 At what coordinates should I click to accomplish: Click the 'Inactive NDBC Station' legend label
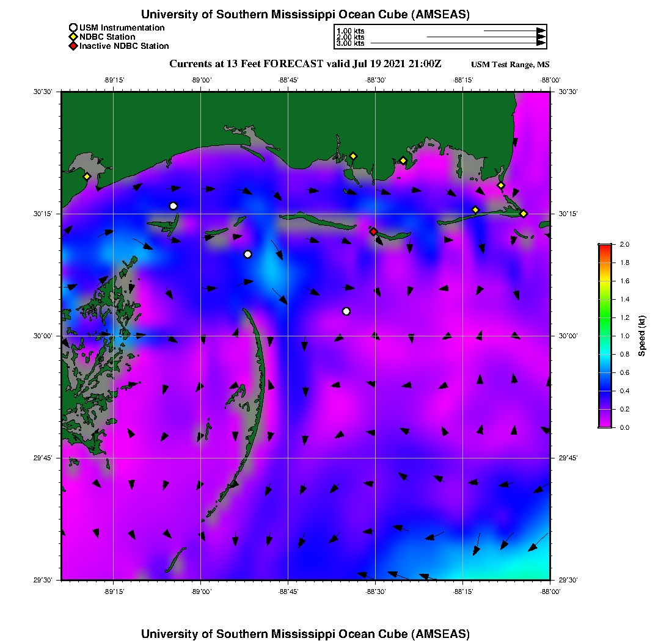point(124,46)
